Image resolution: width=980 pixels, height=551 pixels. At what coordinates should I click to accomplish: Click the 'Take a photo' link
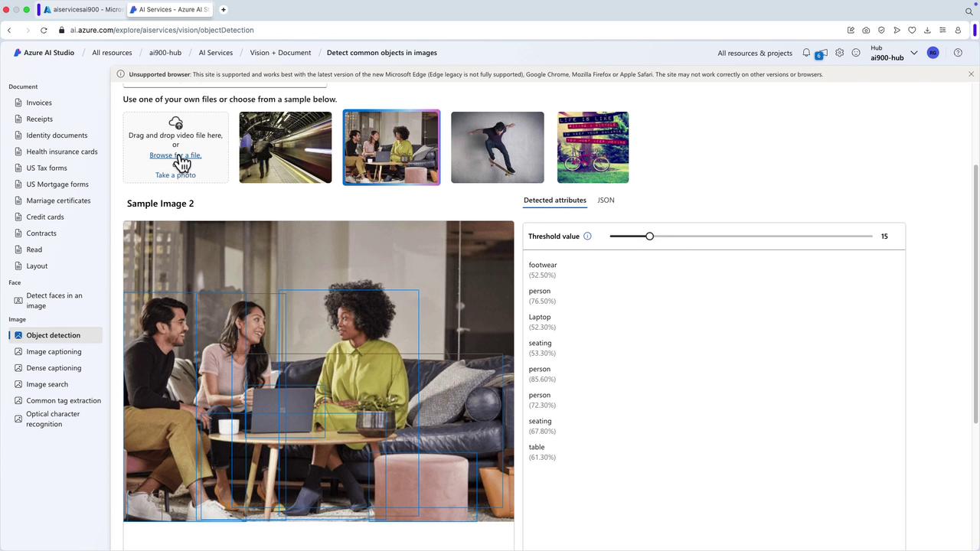175,175
